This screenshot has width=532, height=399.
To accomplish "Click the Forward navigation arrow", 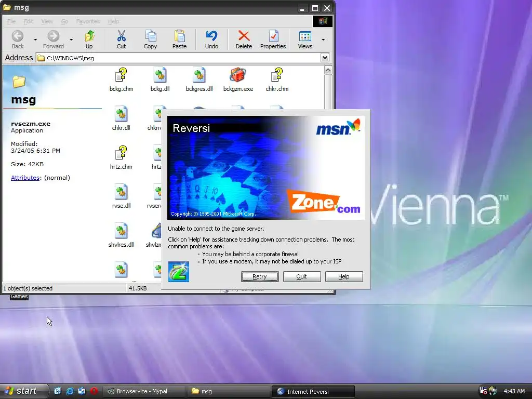I will (x=54, y=39).
